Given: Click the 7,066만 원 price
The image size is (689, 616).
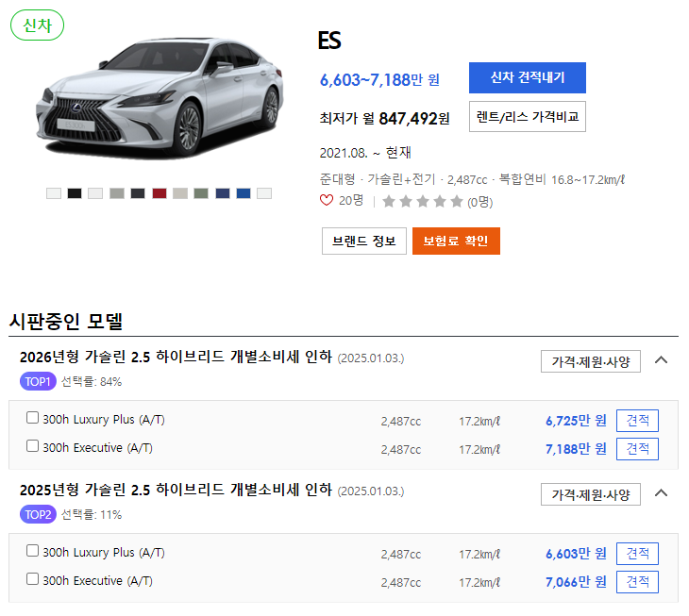Looking at the screenshot, I should (576, 582).
